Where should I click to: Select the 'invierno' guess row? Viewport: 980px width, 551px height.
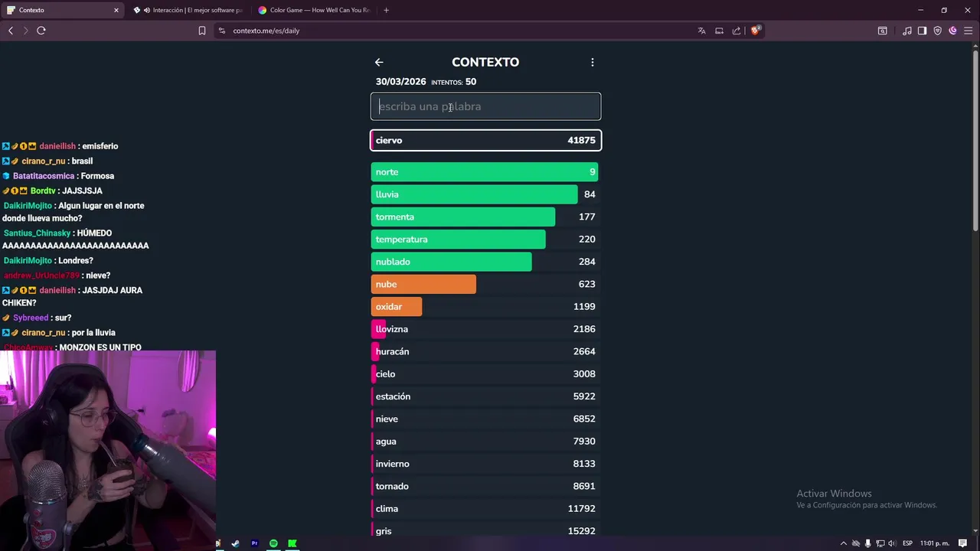[x=485, y=464]
